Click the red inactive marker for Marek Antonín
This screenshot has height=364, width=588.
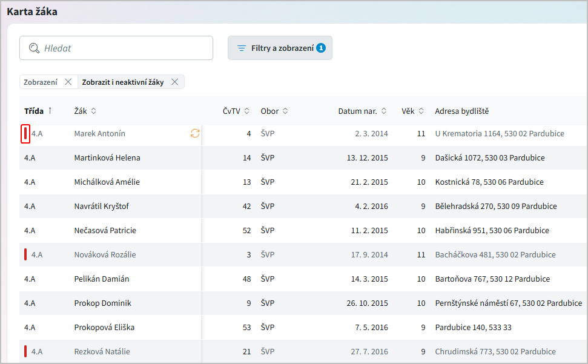pyautogui.click(x=25, y=133)
